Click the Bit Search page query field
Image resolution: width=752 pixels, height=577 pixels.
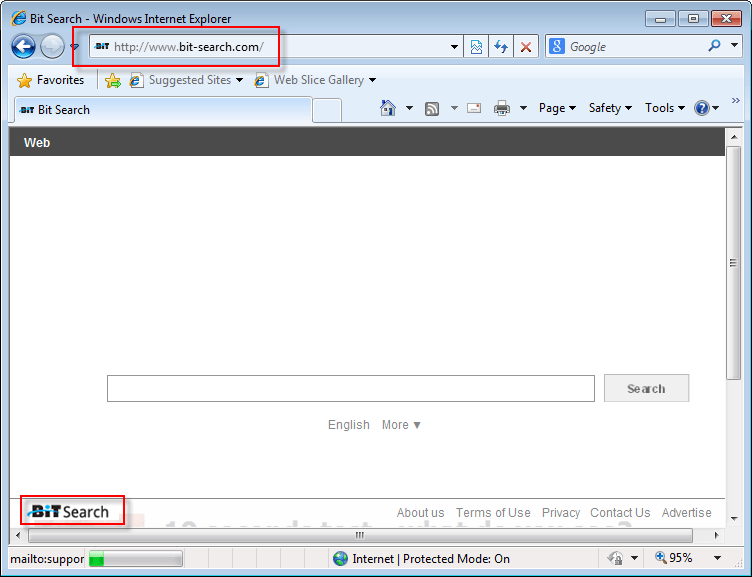(x=351, y=389)
